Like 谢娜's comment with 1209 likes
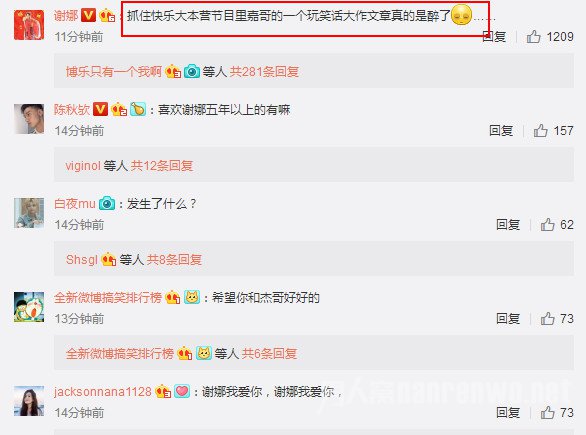 [533, 37]
